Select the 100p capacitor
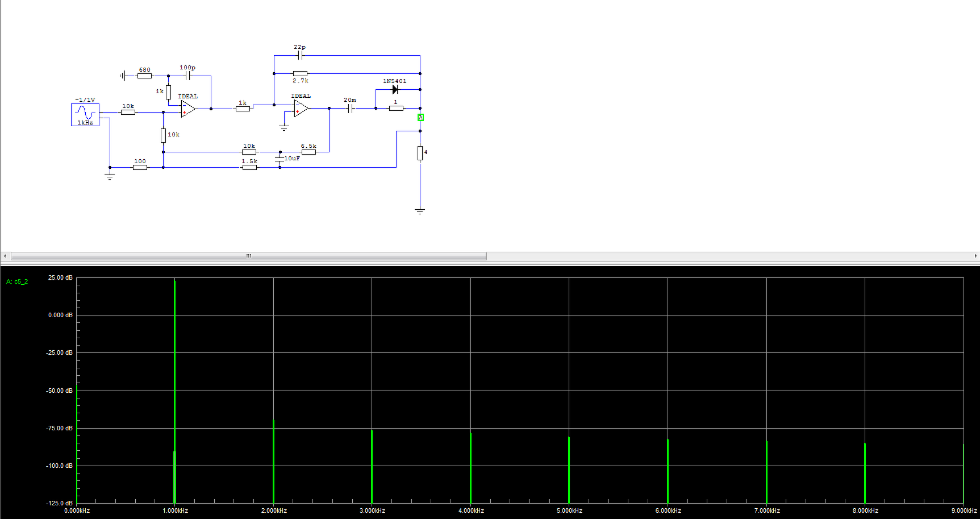Image resolution: width=980 pixels, height=519 pixels. (x=187, y=76)
